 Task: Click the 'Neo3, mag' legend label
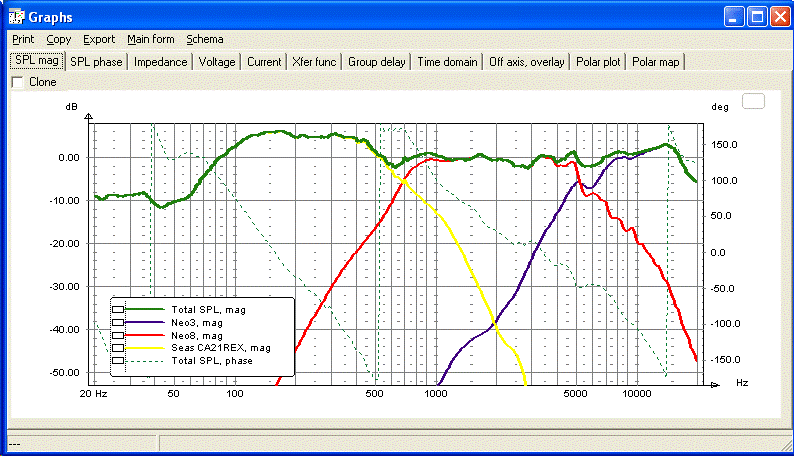tap(196, 322)
